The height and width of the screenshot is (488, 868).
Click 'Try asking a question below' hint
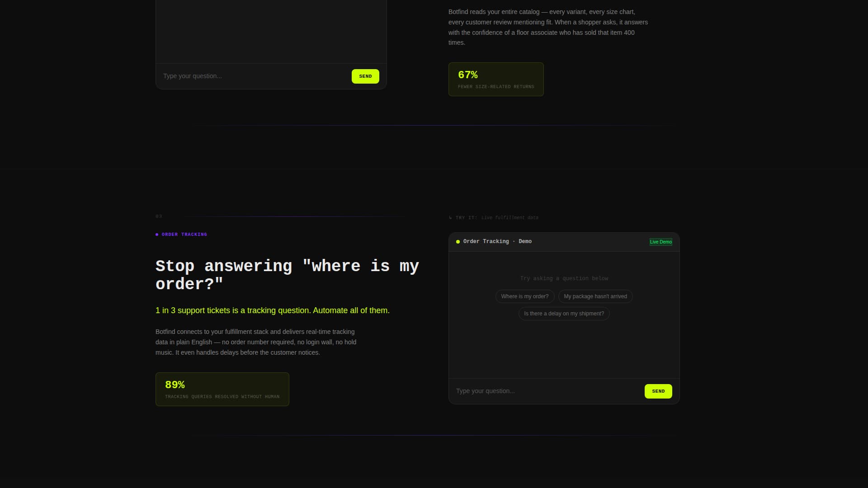[x=564, y=278]
